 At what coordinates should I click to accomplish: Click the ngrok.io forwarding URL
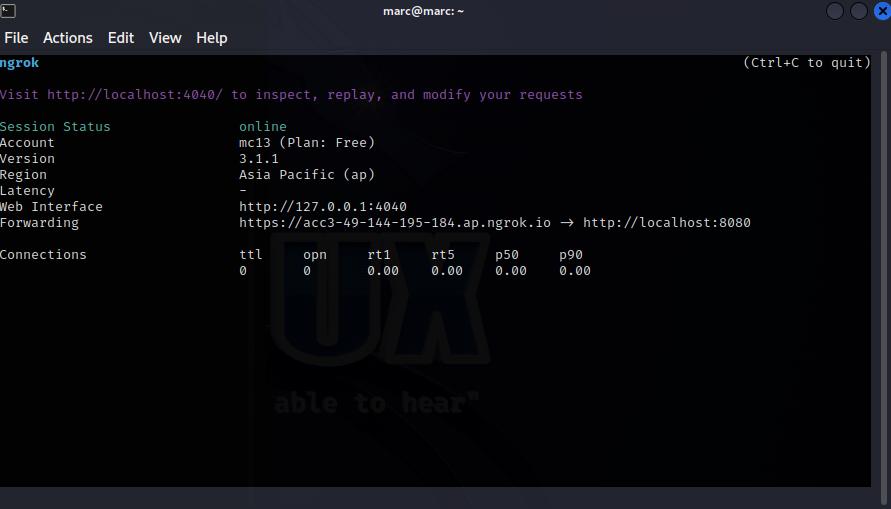[x=395, y=223]
